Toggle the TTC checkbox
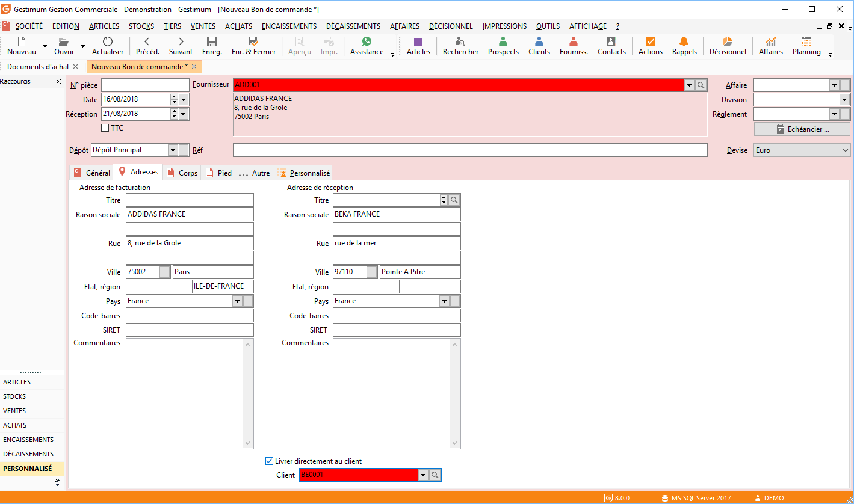 tap(105, 128)
